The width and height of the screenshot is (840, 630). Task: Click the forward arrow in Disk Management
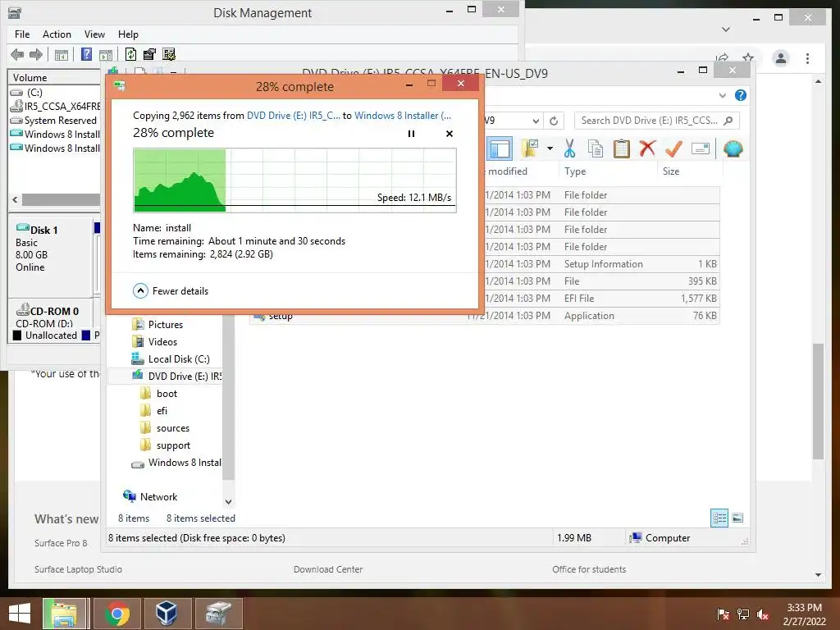[x=36, y=54]
